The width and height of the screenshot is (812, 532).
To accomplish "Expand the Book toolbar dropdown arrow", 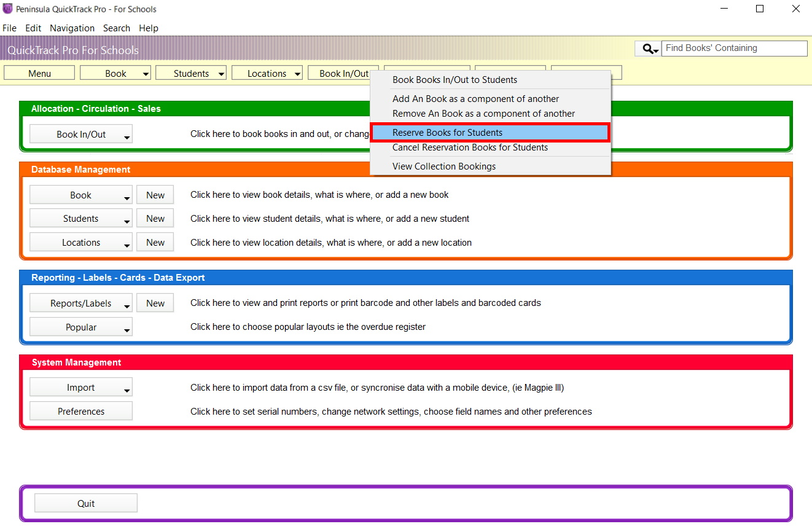I will click(x=146, y=74).
